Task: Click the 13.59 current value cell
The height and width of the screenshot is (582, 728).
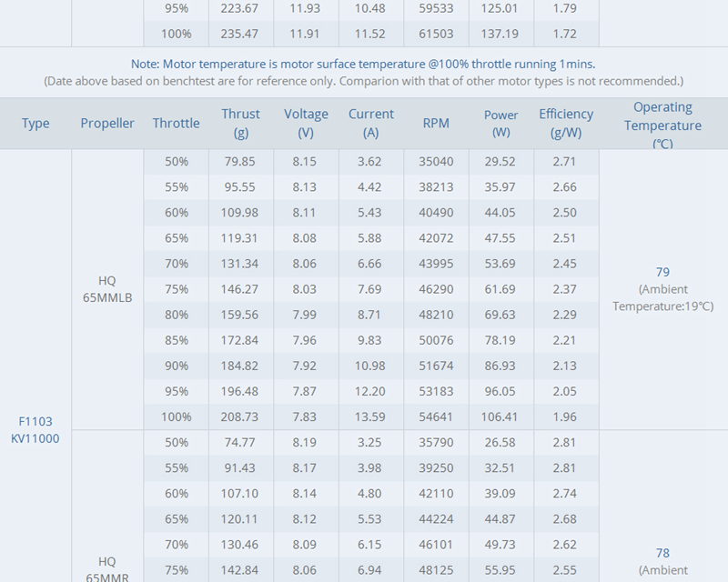Action: pos(371,416)
